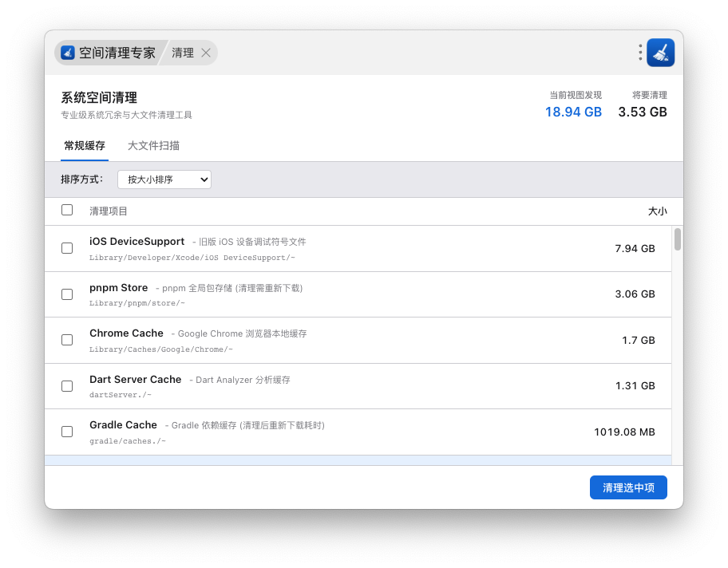Switch to the 大文件扫描 tab
The image size is (728, 568).
coord(153,146)
